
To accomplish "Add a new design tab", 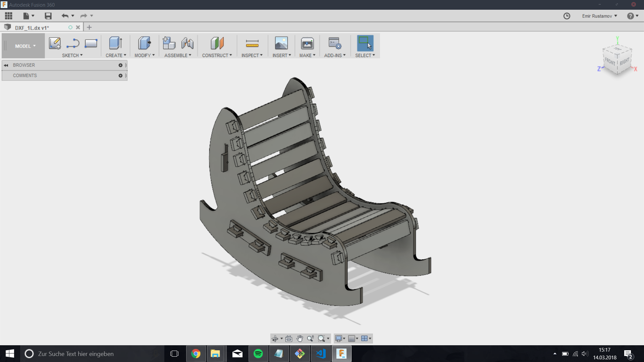I will pos(89,27).
